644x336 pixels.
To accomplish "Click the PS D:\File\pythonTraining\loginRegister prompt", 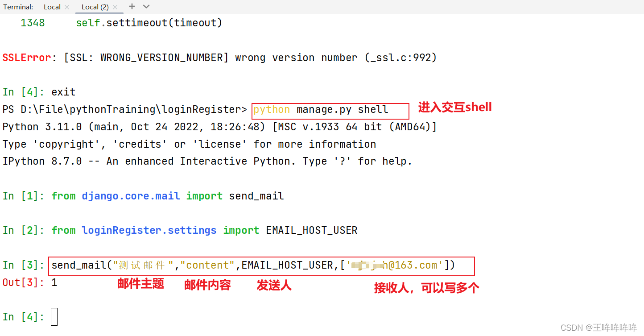I will [x=124, y=109].
